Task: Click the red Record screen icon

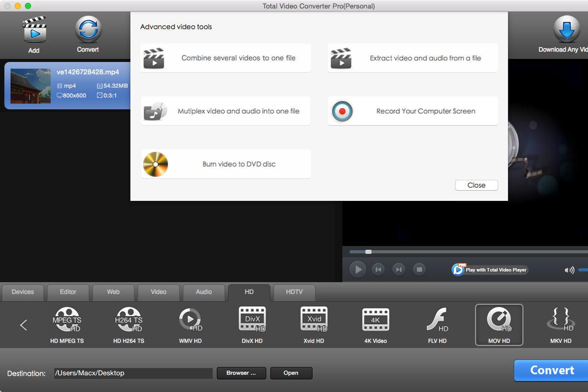Action: click(x=342, y=111)
